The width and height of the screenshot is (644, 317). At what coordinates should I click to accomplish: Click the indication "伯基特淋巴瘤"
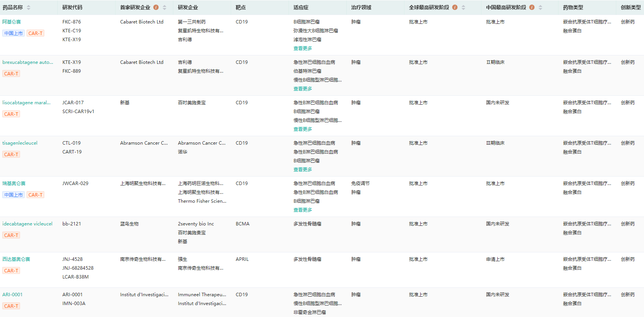pyautogui.click(x=307, y=71)
